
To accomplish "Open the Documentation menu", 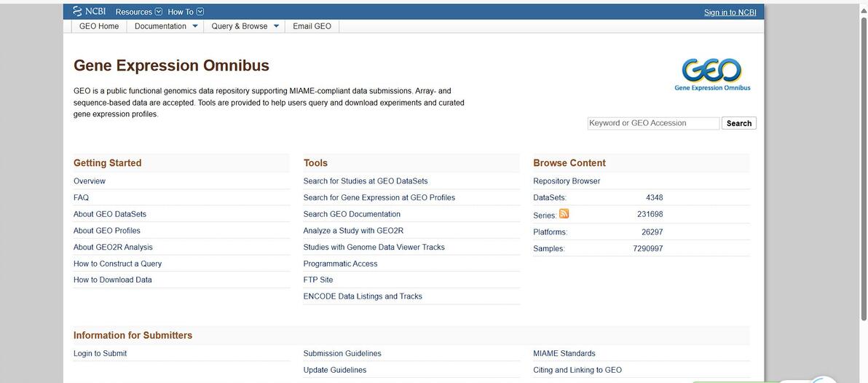I will click(165, 26).
